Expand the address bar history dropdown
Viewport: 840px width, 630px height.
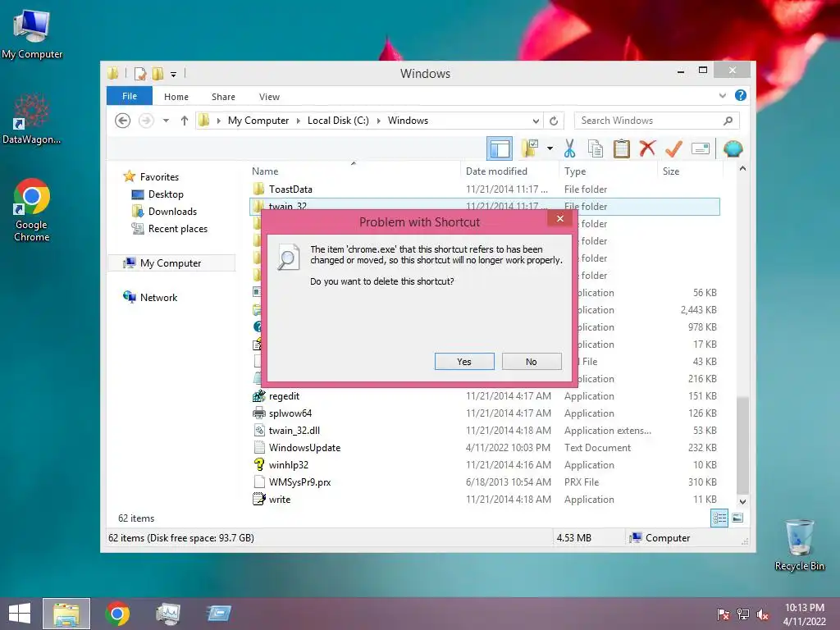tap(536, 121)
